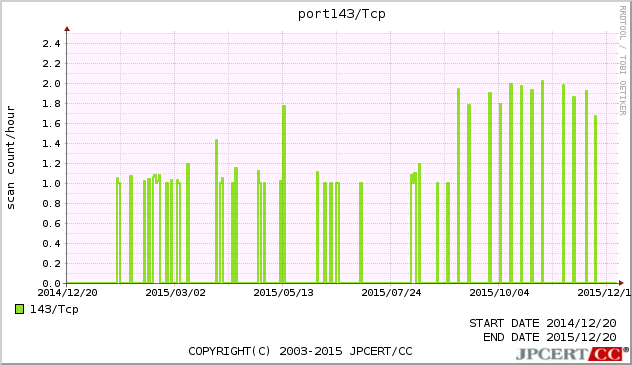Click the x-axis label 2015/05/13
The width and height of the screenshot is (632, 365).
283,292
